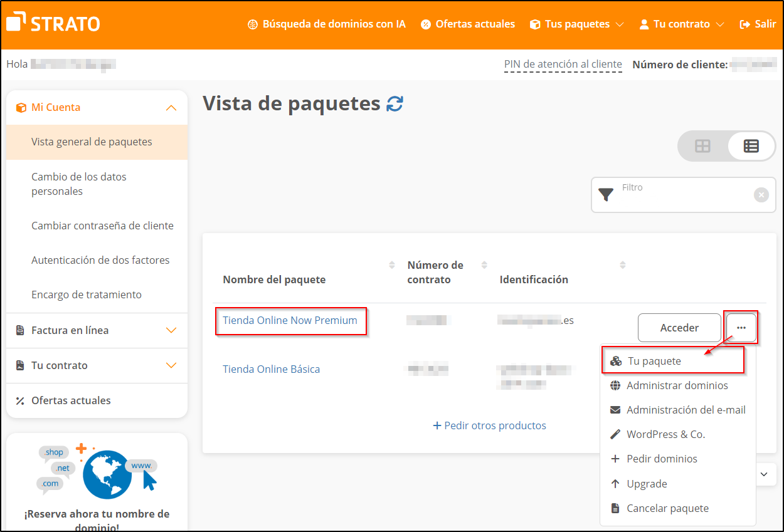The height and width of the screenshot is (532, 784).
Task: Click the wrench icon beside WordPress & Co.
Action: [616, 434]
